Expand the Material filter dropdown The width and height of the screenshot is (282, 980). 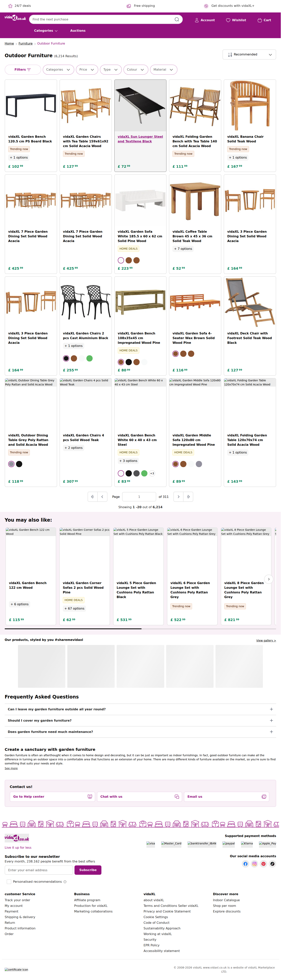(163, 70)
